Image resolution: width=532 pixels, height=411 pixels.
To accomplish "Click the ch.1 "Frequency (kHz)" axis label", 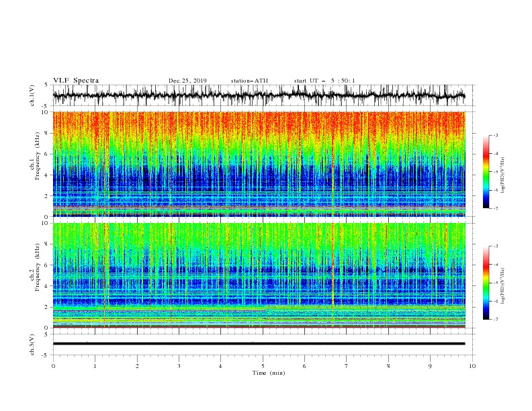I will [38, 154].
